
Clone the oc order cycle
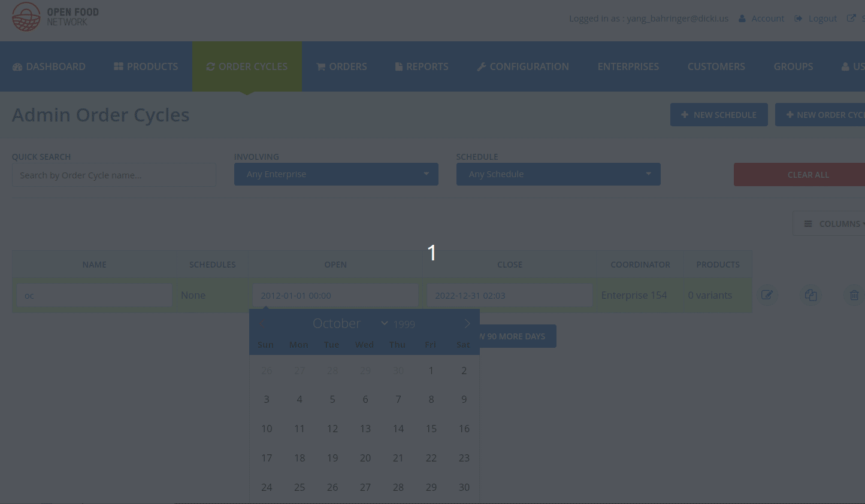pos(811,295)
